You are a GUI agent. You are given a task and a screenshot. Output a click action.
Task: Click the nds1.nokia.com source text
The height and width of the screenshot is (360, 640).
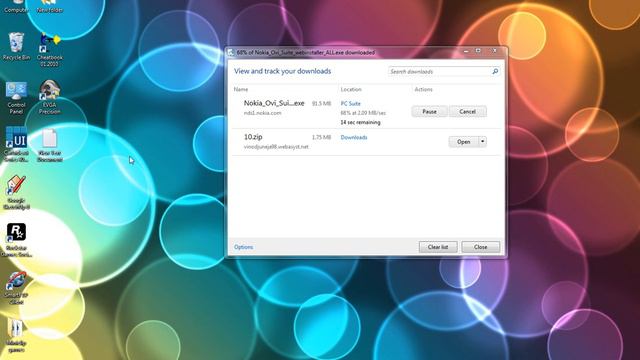click(x=262, y=113)
